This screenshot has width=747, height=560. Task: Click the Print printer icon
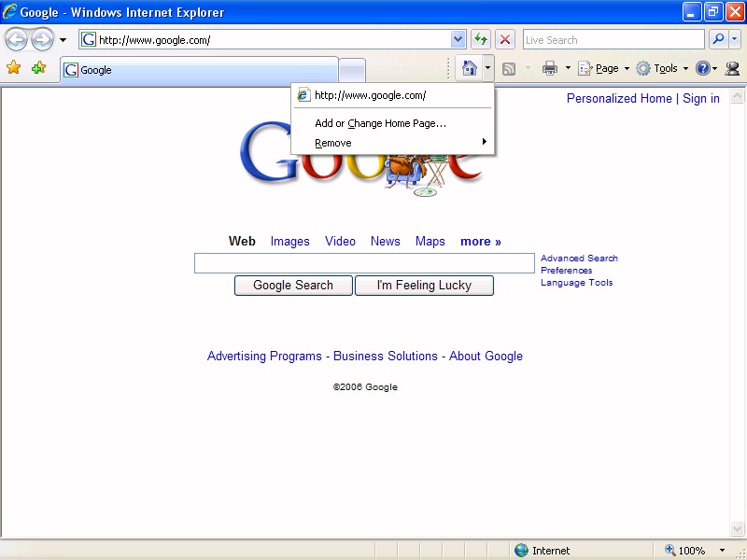point(550,68)
